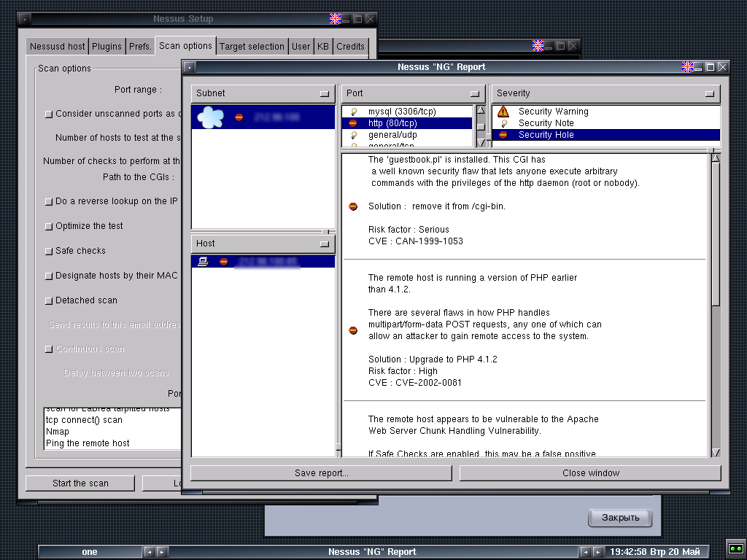747x560 pixels.
Task: Click the red icon in the Host row
Action: 223,262
